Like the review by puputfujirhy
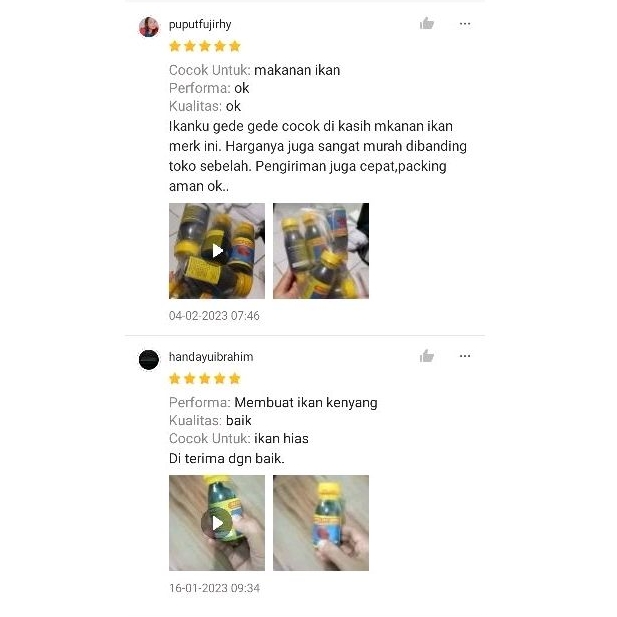The height and width of the screenshot is (617, 617). coord(427,24)
